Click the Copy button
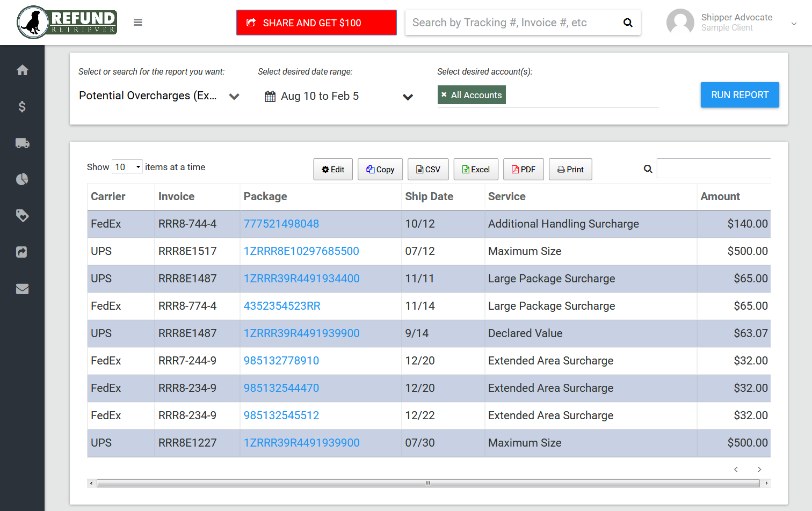Viewport: 812px width, 511px height. pyautogui.click(x=380, y=170)
